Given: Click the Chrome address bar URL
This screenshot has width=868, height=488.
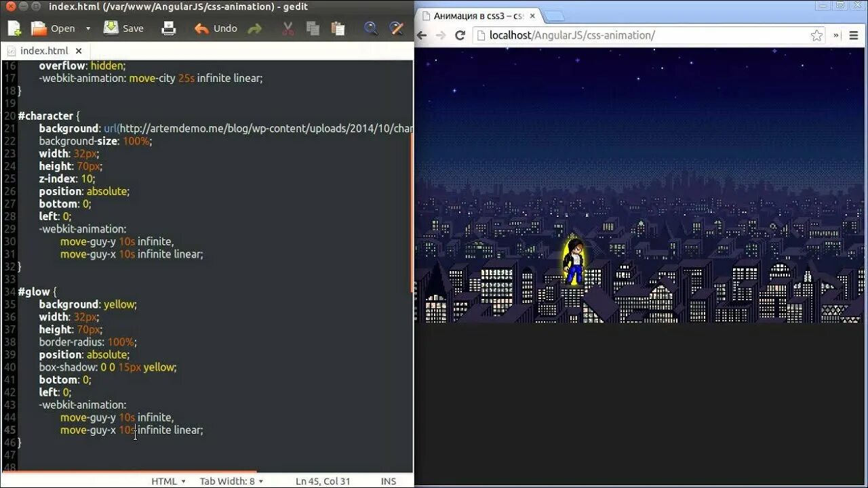Looking at the screenshot, I should click(x=572, y=35).
